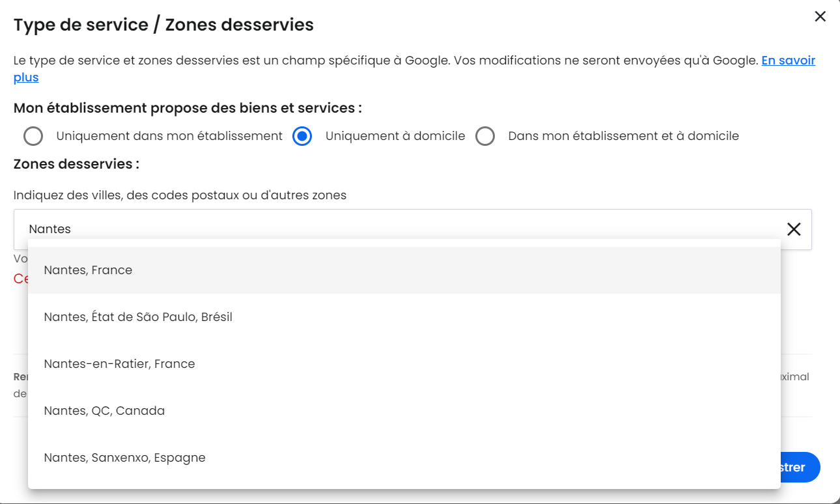Click the 'Zones desservies :' heading

(76, 164)
